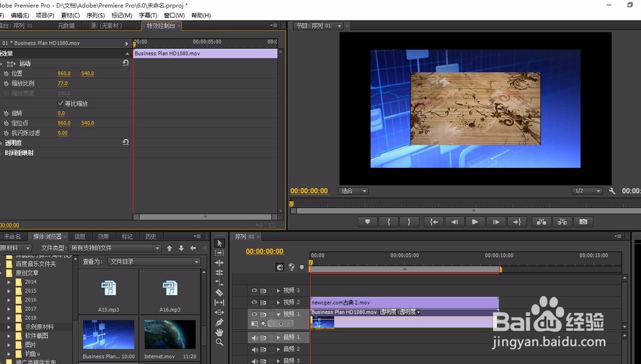Toggle eye visibility of 视频 2 track
The height and width of the screenshot is (364, 641).
[254, 302]
